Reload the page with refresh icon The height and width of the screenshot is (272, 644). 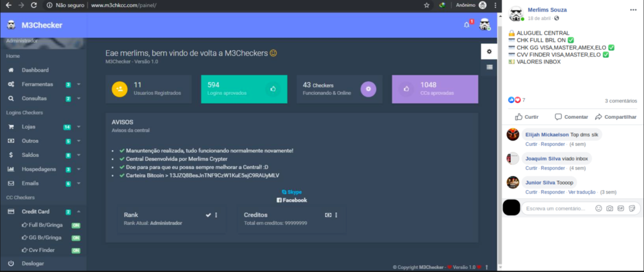(34, 5)
